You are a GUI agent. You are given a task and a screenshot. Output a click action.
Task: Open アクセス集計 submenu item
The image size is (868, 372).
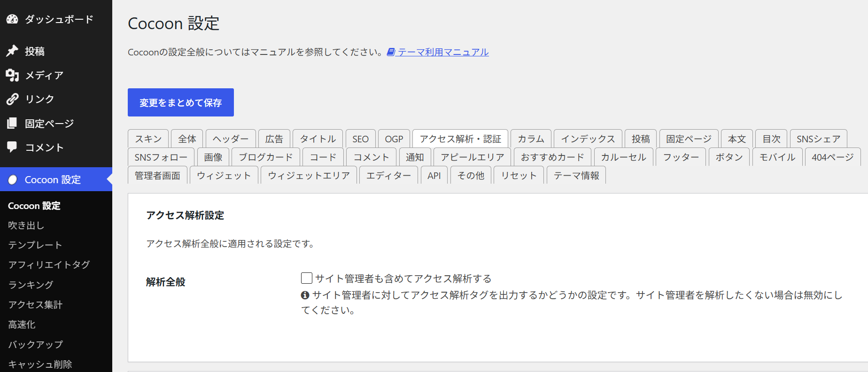35,305
